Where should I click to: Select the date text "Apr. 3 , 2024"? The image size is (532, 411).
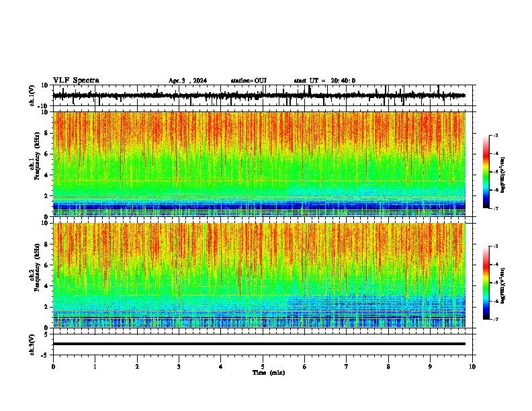point(187,81)
